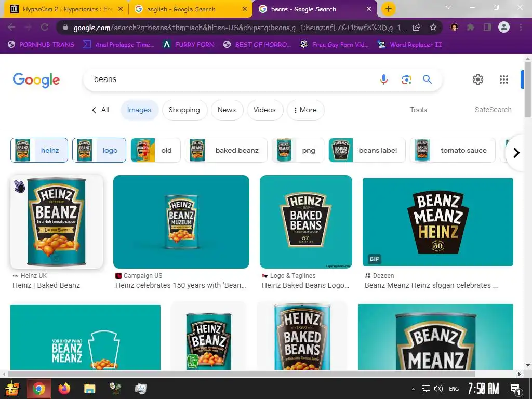Open File Explorer from the taskbar
Viewport: 532px width, 399px height.
[x=90, y=389]
